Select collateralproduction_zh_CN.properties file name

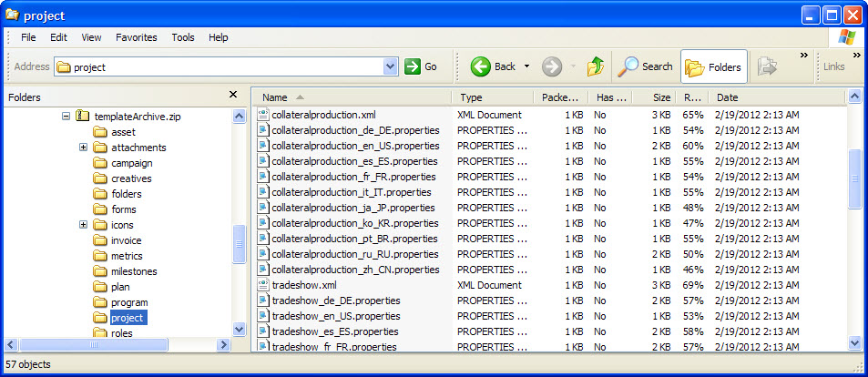[355, 270]
